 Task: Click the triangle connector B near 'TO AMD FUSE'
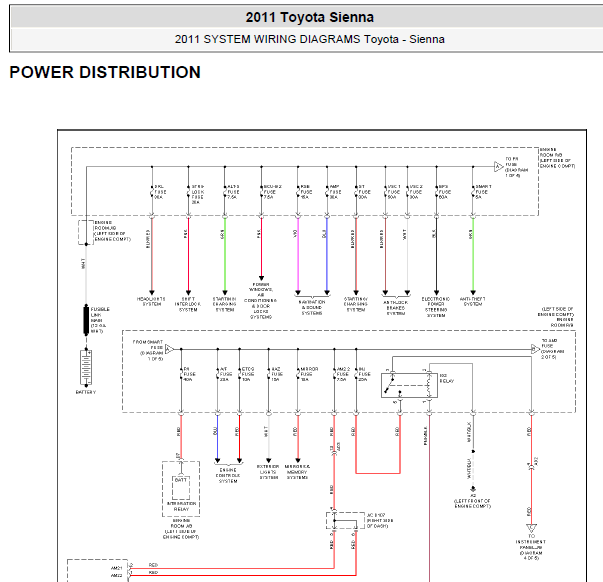(x=535, y=349)
